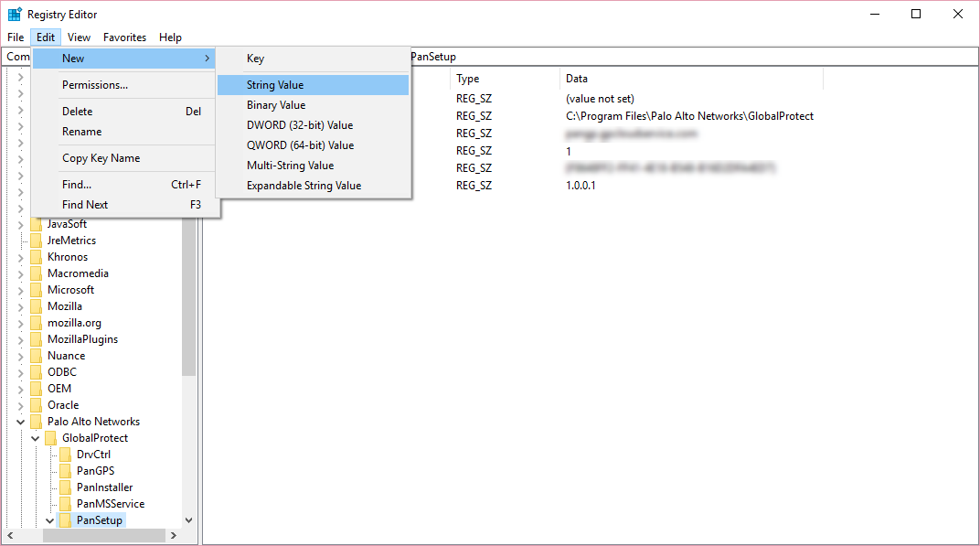Select Binary Value in submenu

[x=314, y=105]
